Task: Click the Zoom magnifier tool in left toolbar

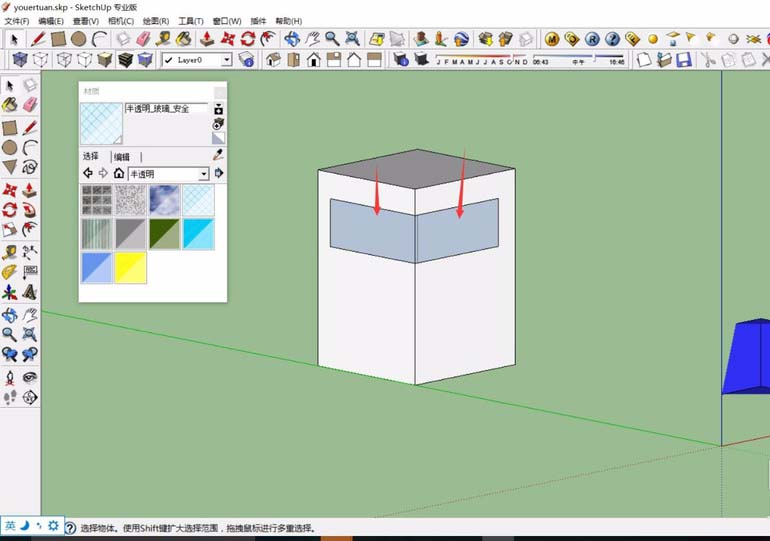Action: 9,335
